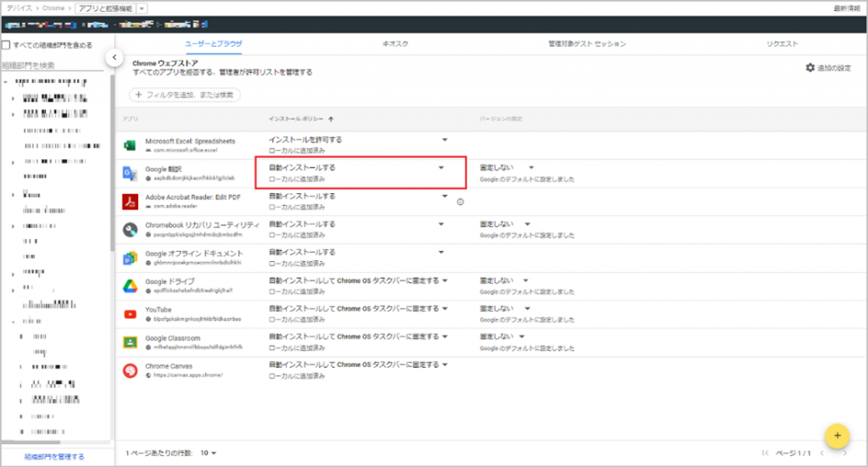Click the Google オフライン ドキュメント icon

(130, 258)
